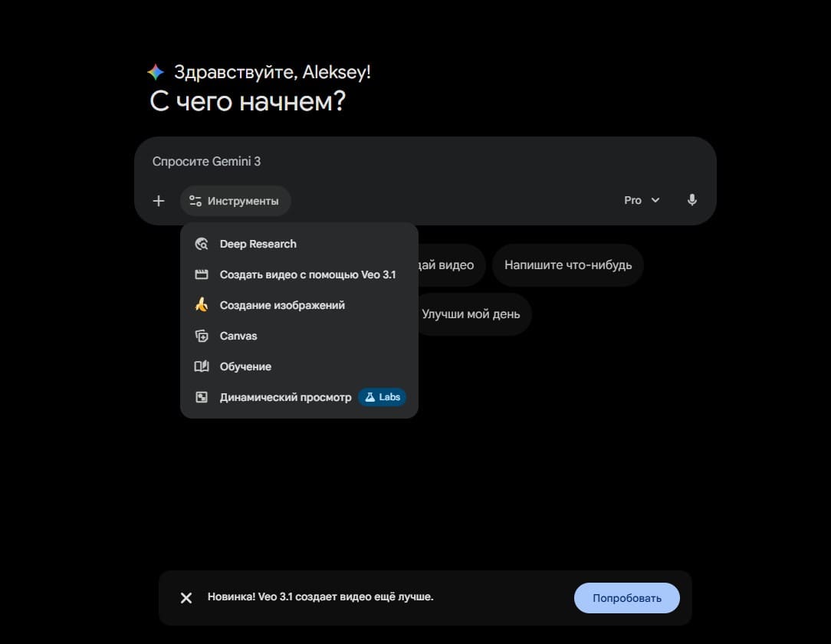831x644 pixels.
Task: Choose Создание изображений in the menu
Action: click(x=281, y=304)
